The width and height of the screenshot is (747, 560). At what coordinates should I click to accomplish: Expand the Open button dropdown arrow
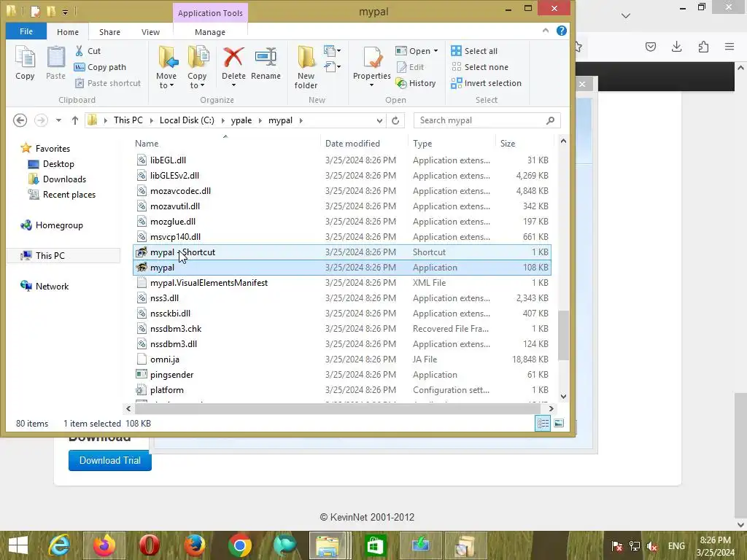436,51
